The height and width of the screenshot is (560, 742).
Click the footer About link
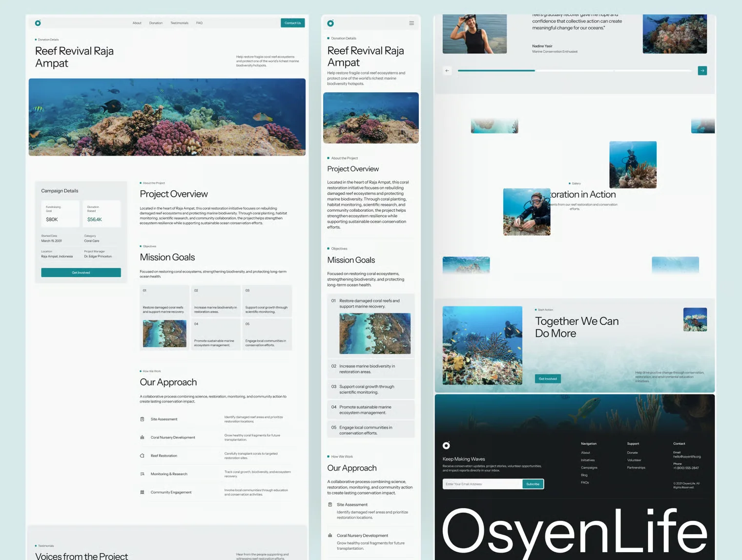click(x=585, y=453)
